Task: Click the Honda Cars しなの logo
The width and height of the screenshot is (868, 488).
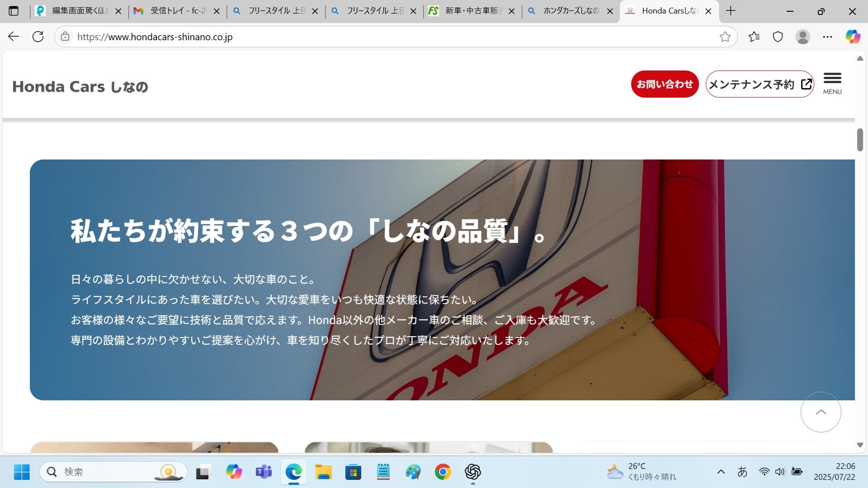Action: click(80, 86)
